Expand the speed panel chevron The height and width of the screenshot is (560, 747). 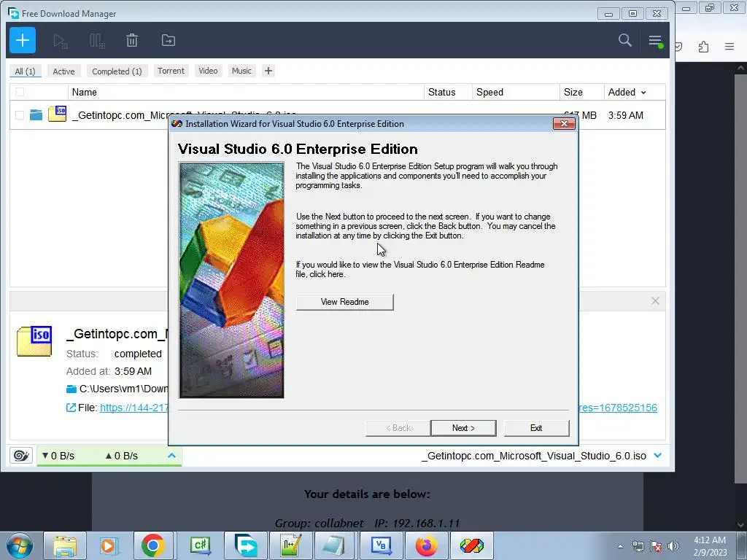171,456
